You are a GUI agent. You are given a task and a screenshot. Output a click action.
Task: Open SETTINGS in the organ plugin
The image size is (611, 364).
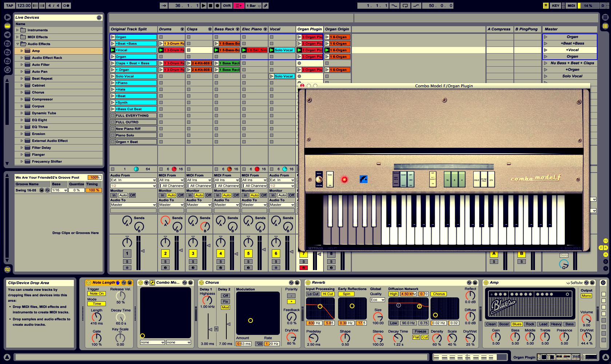click(316, 248)
